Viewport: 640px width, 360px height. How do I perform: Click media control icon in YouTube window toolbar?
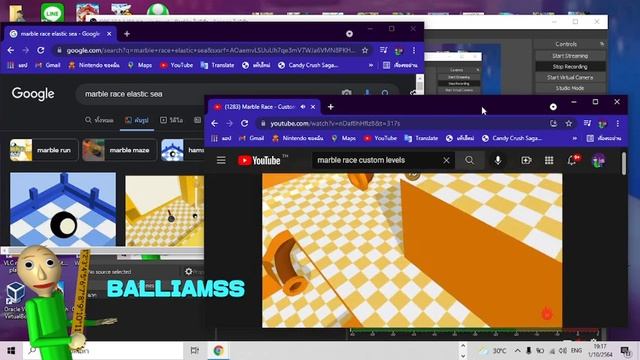click(x=587, y=123)
